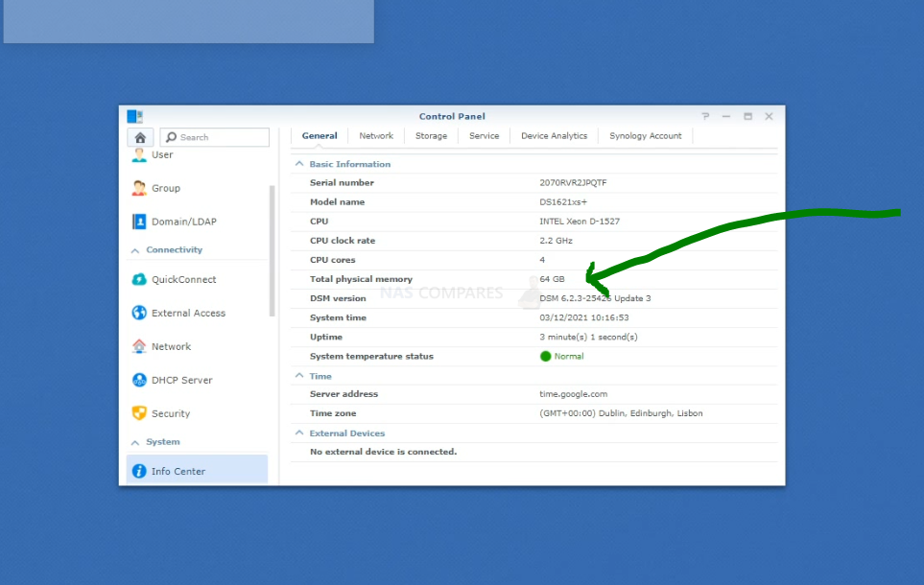Maximize the Control Panel window
Screen dimensions: 924x585
[747, 117]
